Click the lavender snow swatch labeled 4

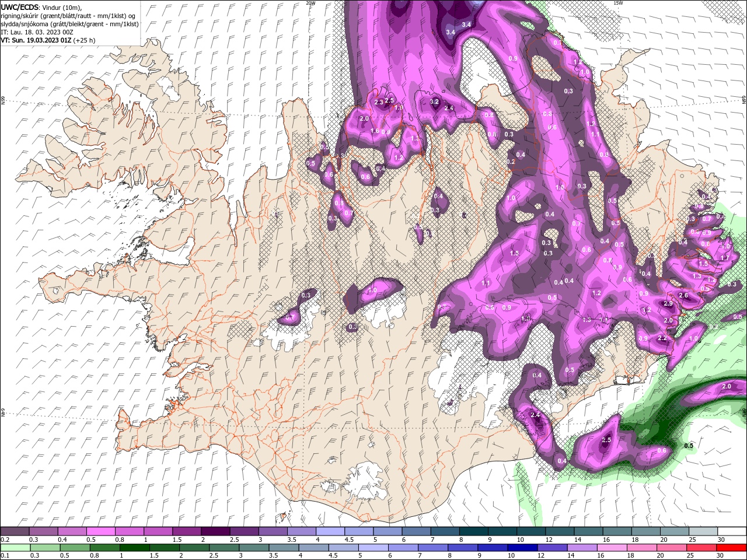tap(330, 531)
